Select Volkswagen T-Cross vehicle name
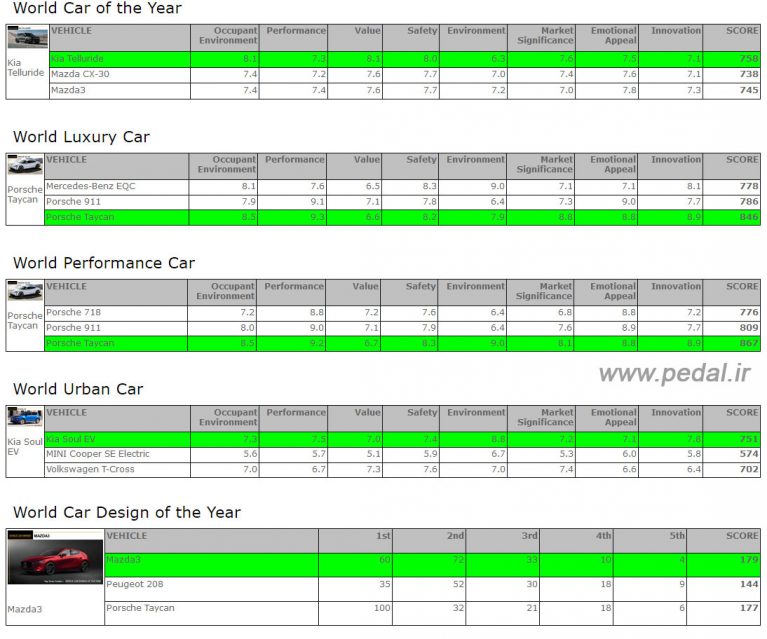Image resolution: width=767 pixels, height=639 pixels. point(90,469)
